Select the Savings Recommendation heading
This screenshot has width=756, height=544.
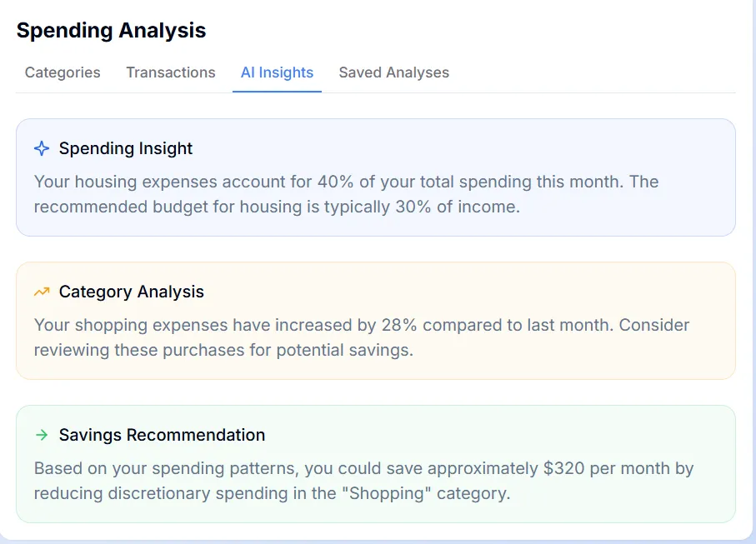point(162,434)
